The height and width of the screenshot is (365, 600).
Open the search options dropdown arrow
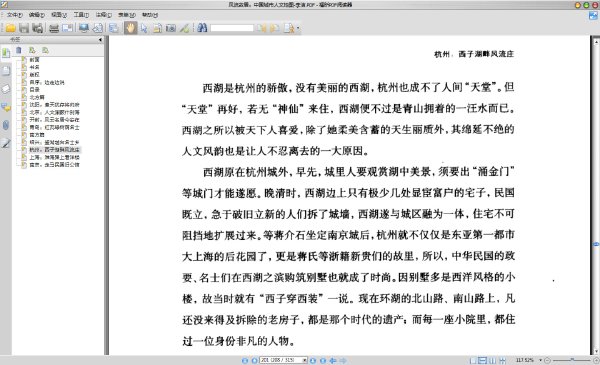pos(298,28)
